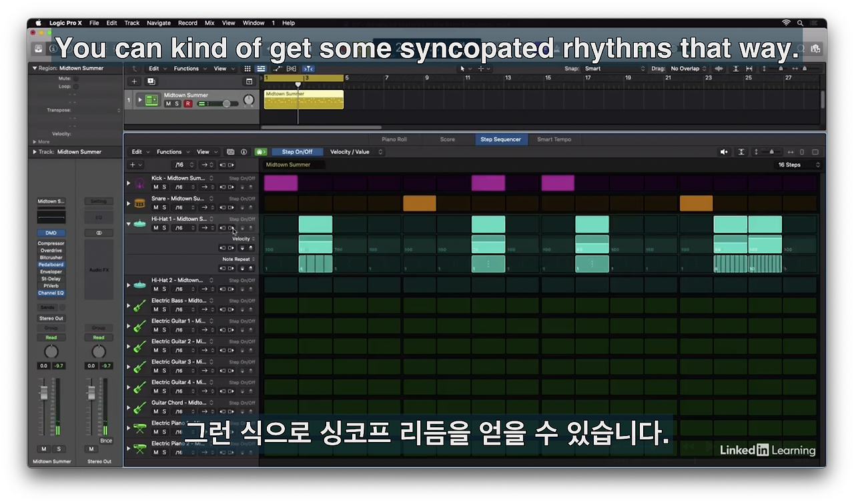854x504 pixels.
Task: Open the 16 Steps pattern length dropdown
Action: click(x=799, y=165)
